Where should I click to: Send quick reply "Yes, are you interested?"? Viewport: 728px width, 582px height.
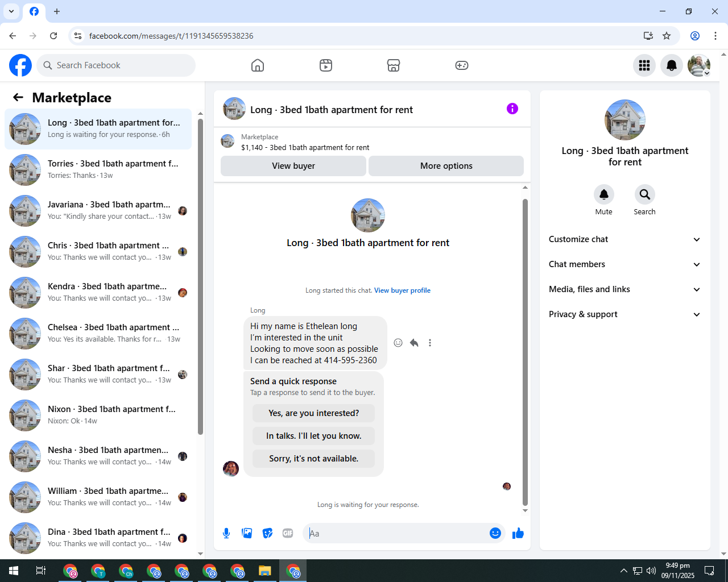point(314,413)
